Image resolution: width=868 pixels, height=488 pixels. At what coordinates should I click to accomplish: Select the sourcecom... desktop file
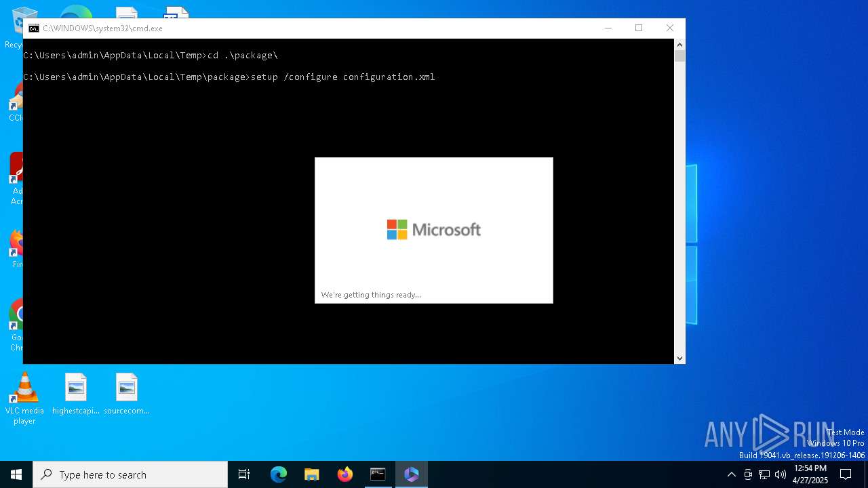(x=127, y=394)
